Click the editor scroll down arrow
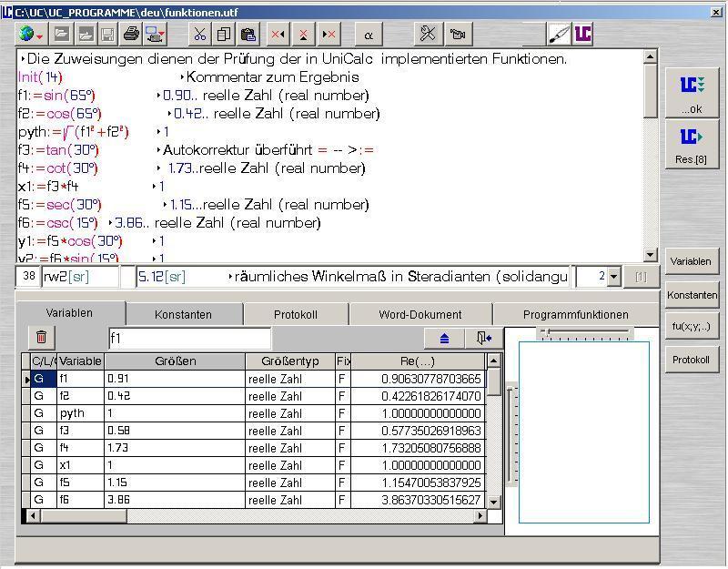The image size is (728, 569). (651, 254)
